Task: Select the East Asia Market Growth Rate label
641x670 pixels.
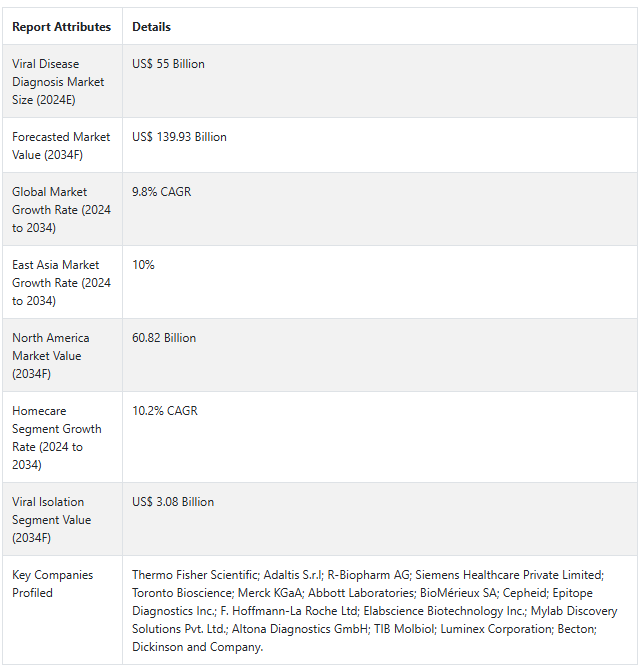Action: (x=61, y=283)
